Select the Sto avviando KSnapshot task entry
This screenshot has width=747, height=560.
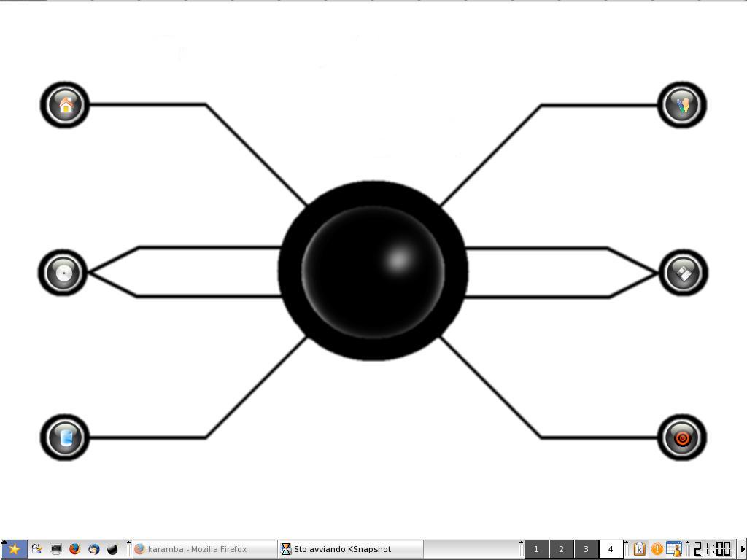click(351, 549)
